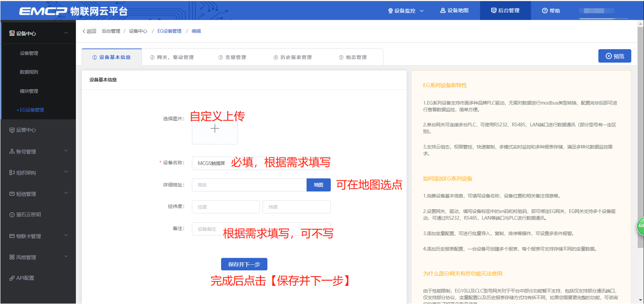Click the 风格管理 grid icon
This screenshot has height=304, width=644.
12,257
